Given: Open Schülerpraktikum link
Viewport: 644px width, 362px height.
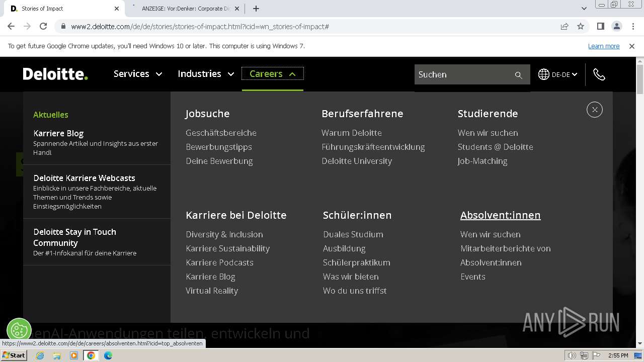Looking at the screenshot, I should 357,262.
